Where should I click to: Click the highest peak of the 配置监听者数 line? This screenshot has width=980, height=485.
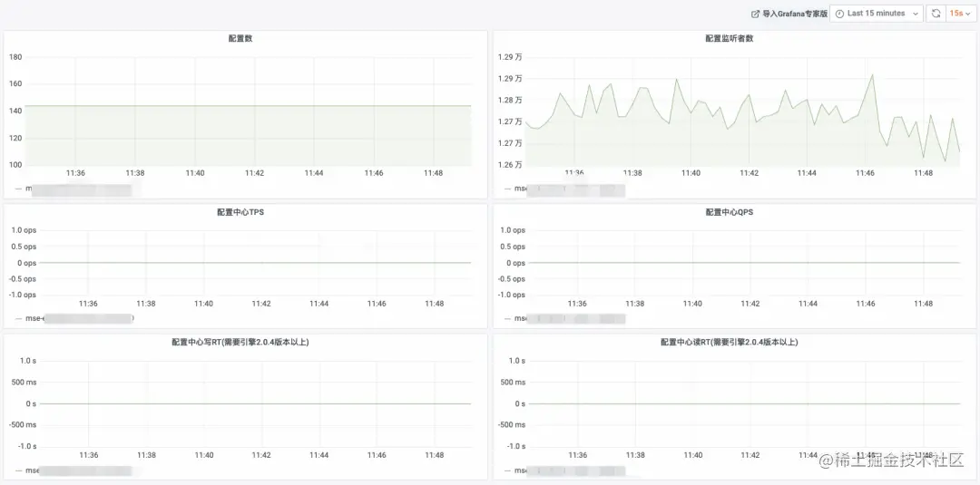(x=872, y=75)
